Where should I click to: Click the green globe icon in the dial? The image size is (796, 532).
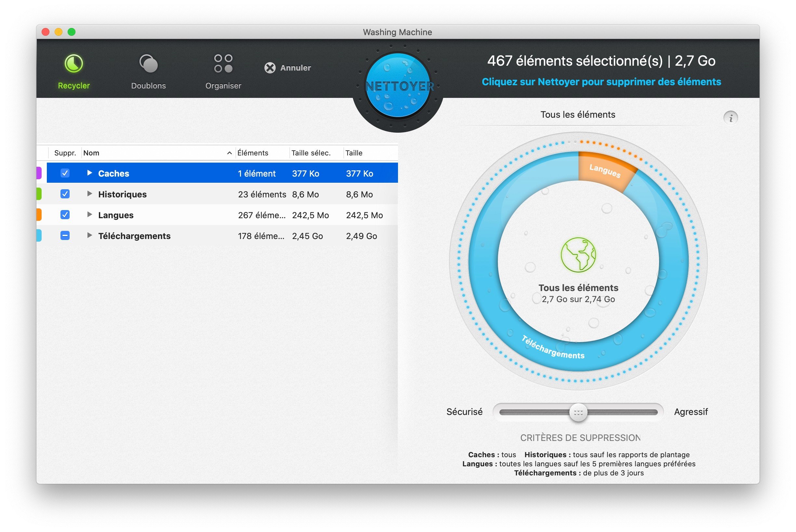[x=578, y=255]
